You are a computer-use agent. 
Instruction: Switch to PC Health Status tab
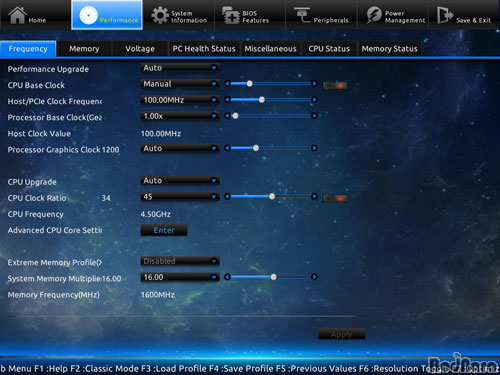tap(204, 49)
